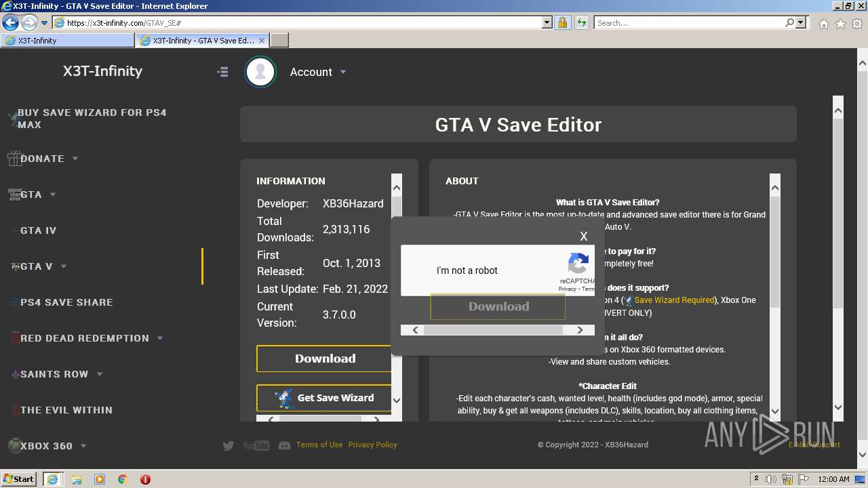Screen dimensions: 868x488
Task: Open the Windows Start menu
Action: [19, 479]
